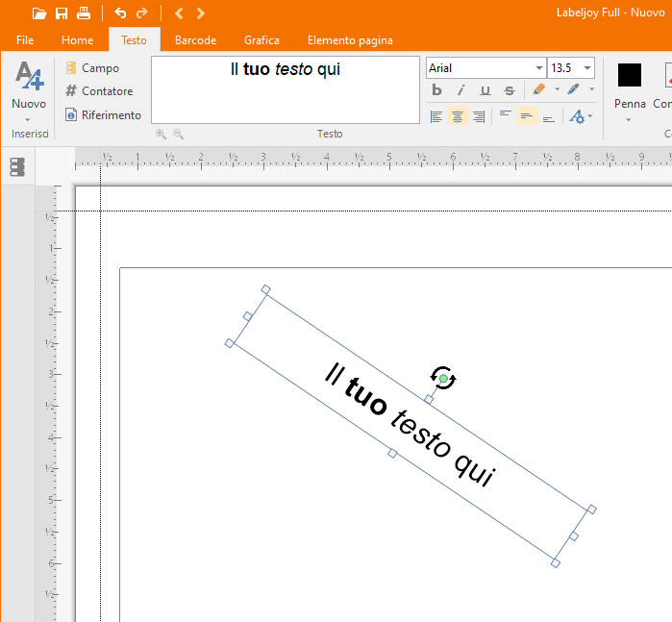
Task: Click the Save disk icon
Action: coord(62,13)
